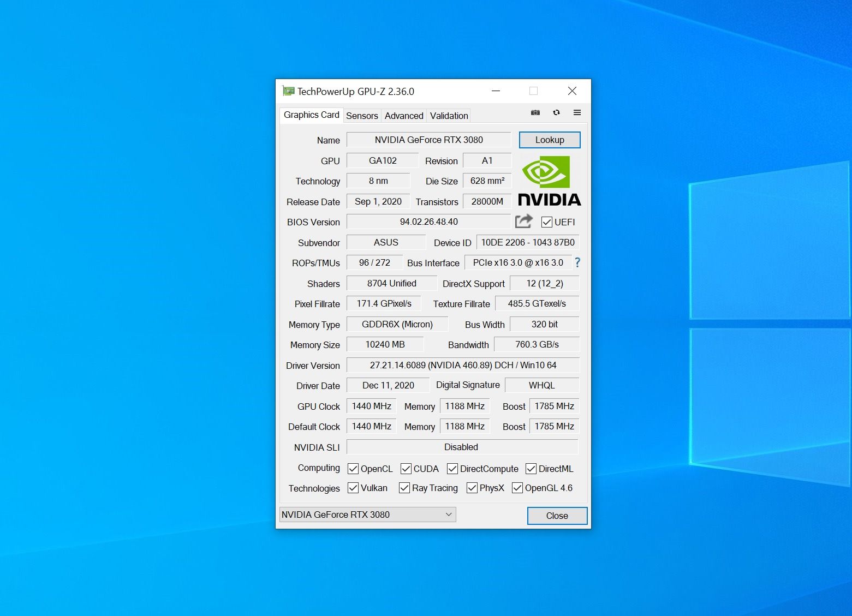Open the GPU selection dropdown at bottom
Viewport: 852px width, 616px height.
pyautogui.click(x=367, y=515)
